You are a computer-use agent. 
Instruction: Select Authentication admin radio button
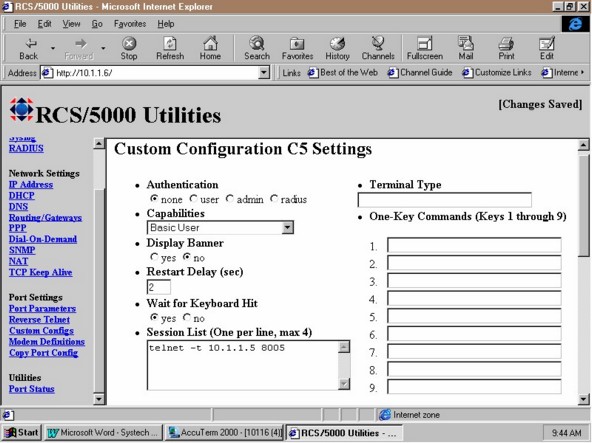[230, 198]
